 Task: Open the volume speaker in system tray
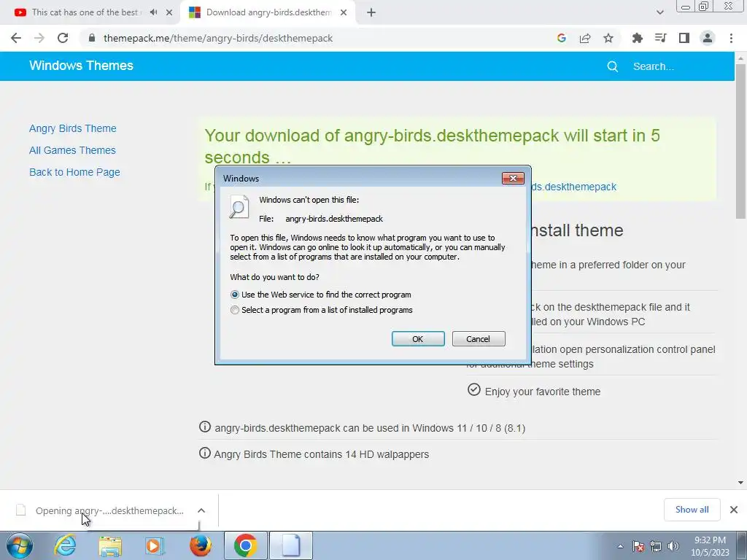tap(673, 546)
